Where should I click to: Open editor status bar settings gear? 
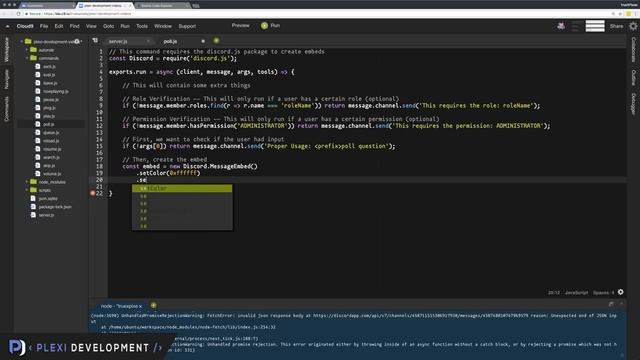pyautogui.click(x=620, y=292)
